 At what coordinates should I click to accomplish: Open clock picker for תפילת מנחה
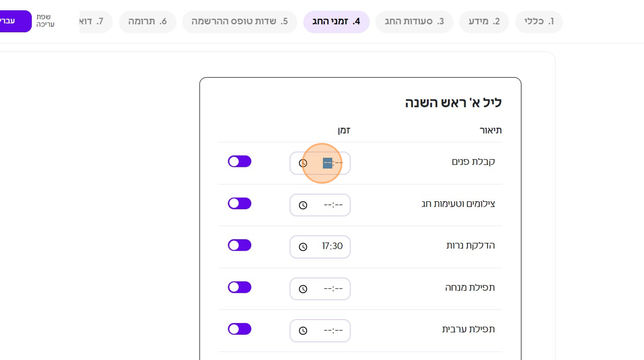tap(303, 289)
